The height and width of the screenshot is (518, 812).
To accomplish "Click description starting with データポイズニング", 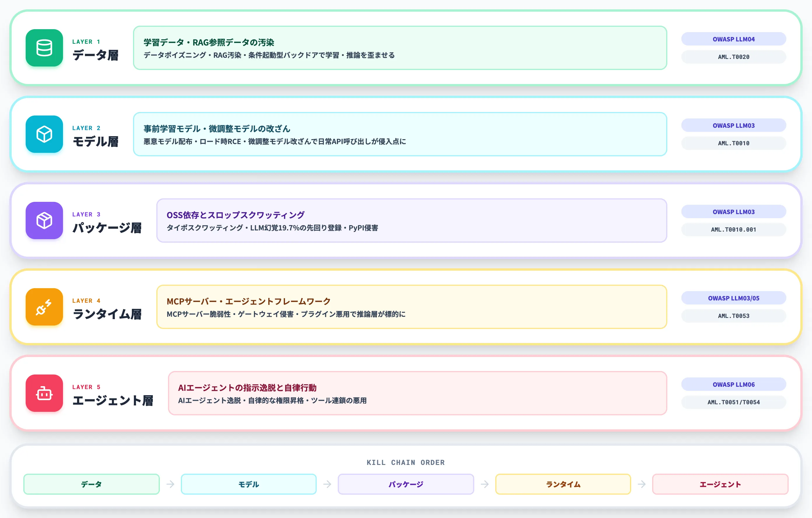I will 269,55.
